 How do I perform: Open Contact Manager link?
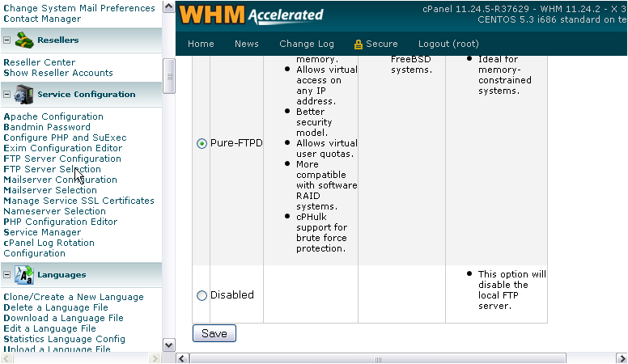tap(42, 19)
